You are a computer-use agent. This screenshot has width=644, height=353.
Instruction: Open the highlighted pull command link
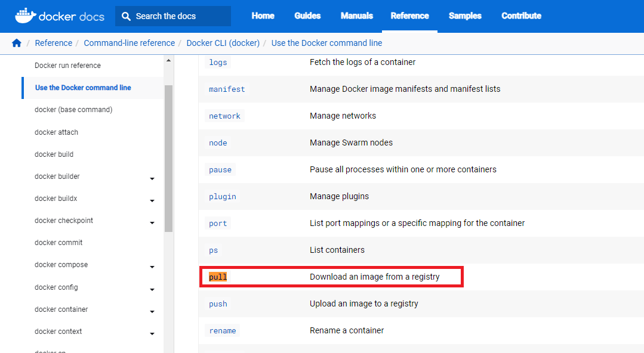point(218,277)
